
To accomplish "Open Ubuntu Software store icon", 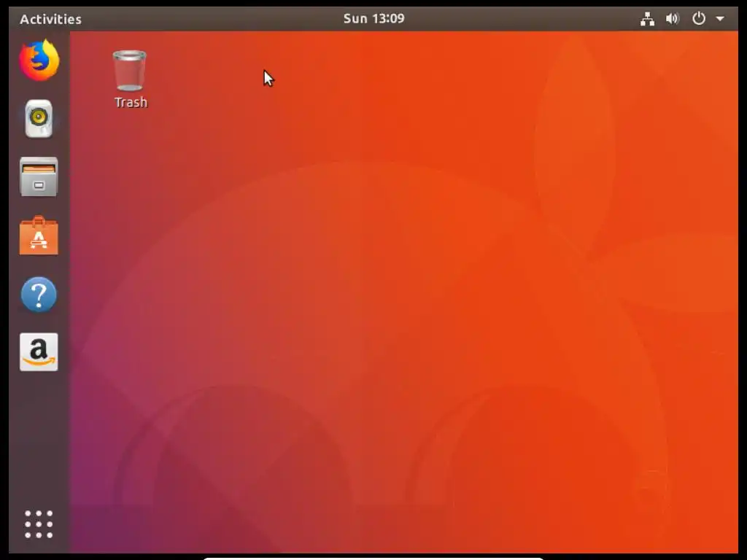I will 39,236.
